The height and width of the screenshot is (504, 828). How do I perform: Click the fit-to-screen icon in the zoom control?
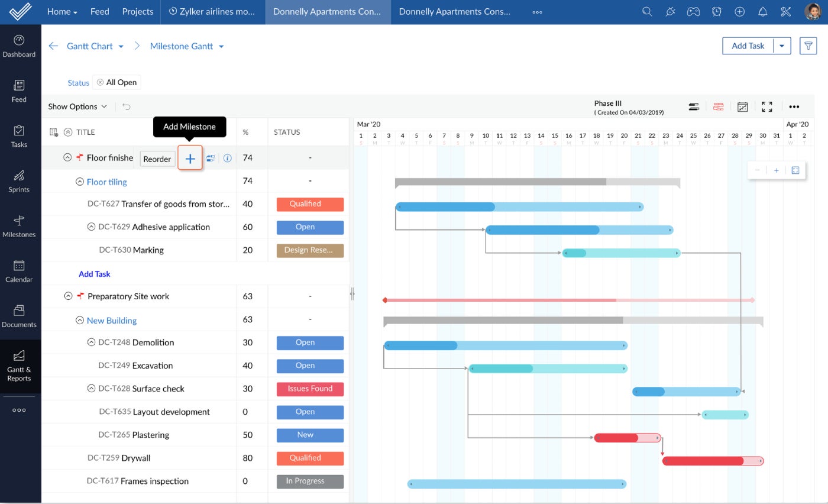pos(795,170)
